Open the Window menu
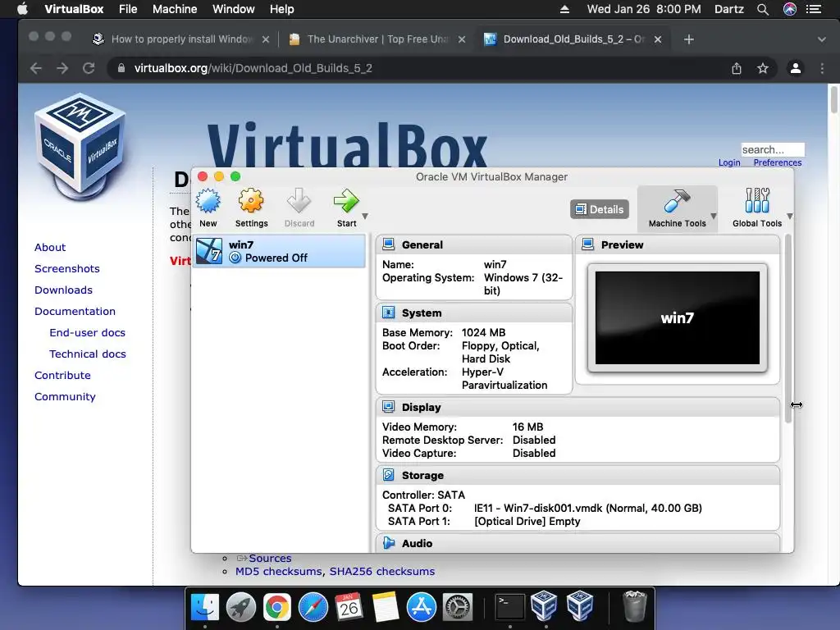 tap(234, 9)
